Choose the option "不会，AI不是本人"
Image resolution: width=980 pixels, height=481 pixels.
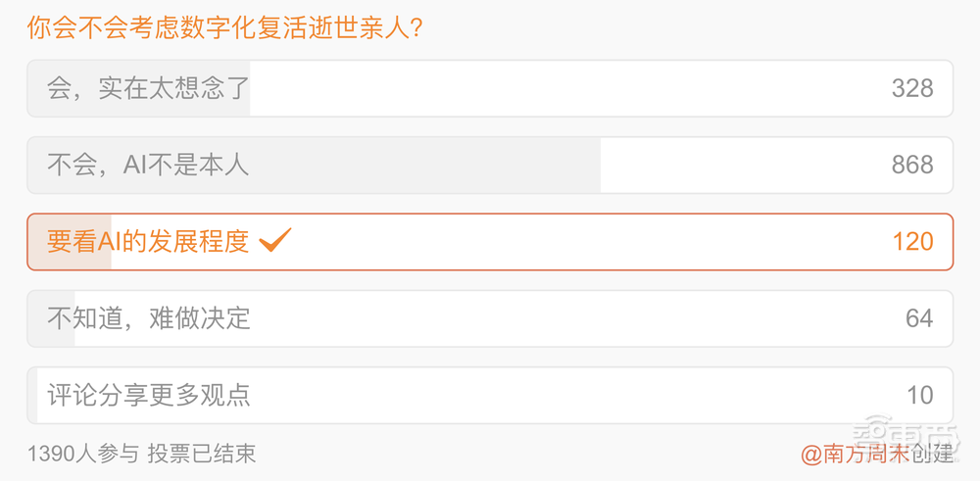click(148, 165)
